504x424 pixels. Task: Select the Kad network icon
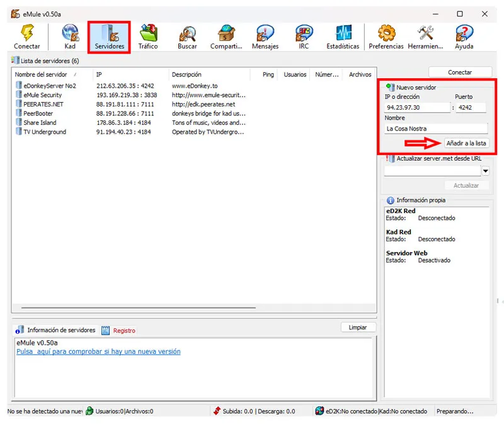tap(69, 36)
